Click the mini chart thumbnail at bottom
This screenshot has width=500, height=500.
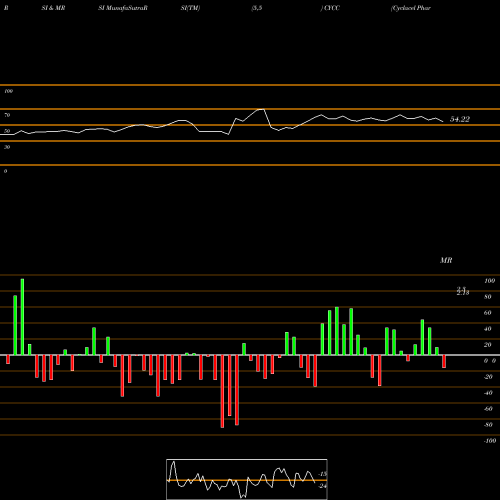tap(247, 479)
